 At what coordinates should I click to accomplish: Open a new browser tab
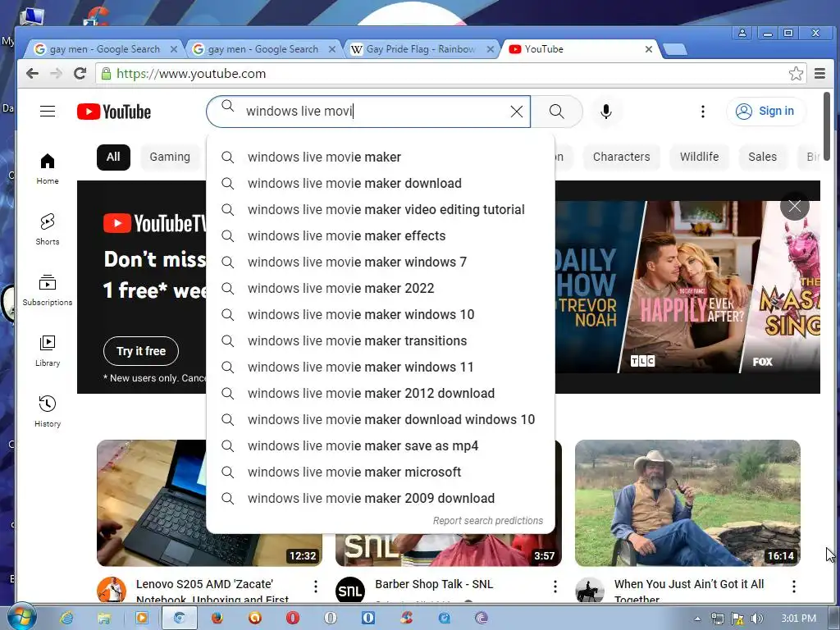pyautogui.click(x=675, y=50)
